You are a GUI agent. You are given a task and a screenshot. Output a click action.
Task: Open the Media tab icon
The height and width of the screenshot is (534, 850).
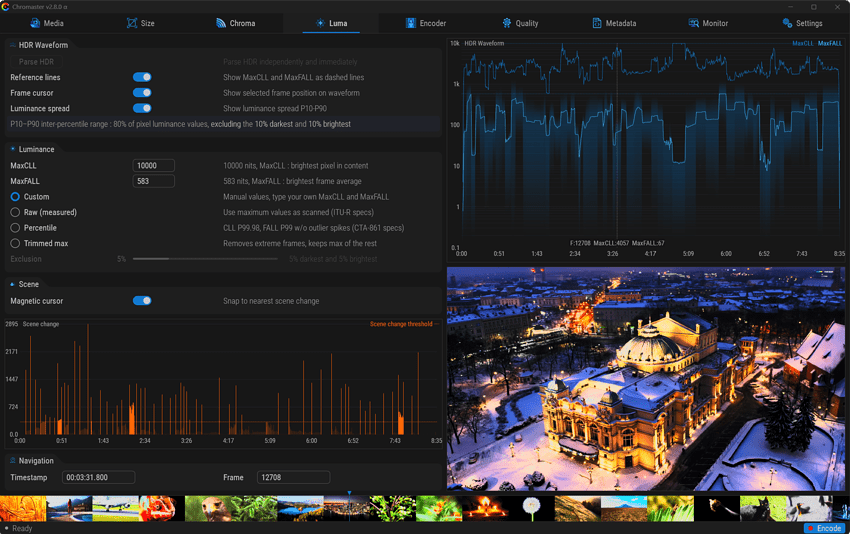coord(35,23)
